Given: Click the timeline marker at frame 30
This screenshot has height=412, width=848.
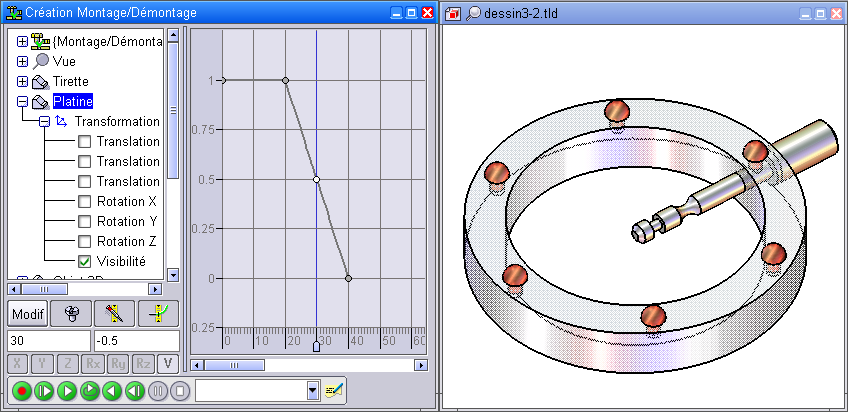Looking at the screenshot, I should click(316, 347).
